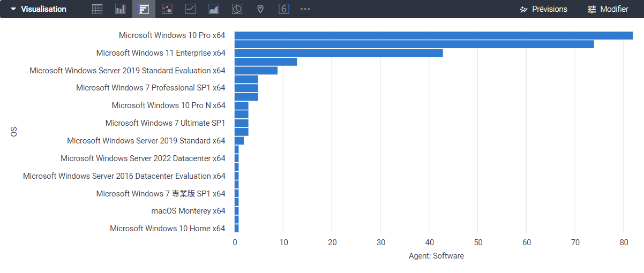
Task: Click label Microsoft Windows 7 Professional SP1 x64
Action: tap(151, 88)
